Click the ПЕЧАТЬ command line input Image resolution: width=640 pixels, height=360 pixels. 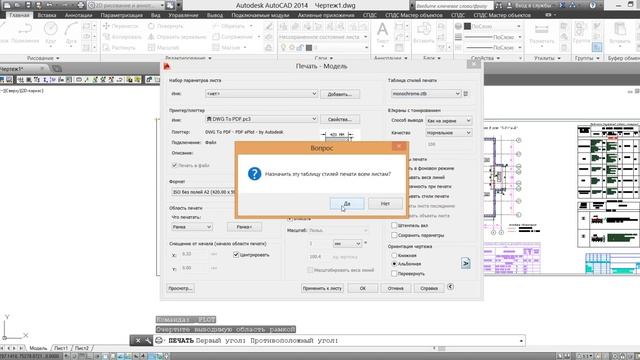339,340
